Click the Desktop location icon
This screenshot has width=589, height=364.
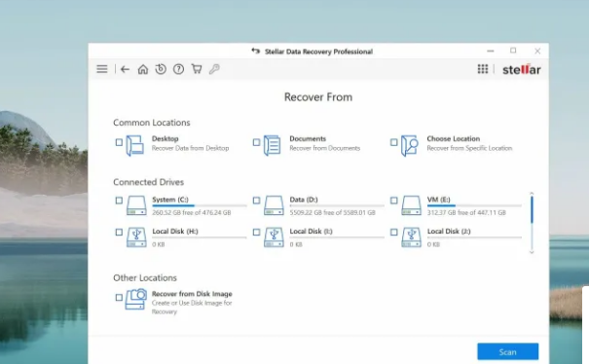[x=135, y=145]
